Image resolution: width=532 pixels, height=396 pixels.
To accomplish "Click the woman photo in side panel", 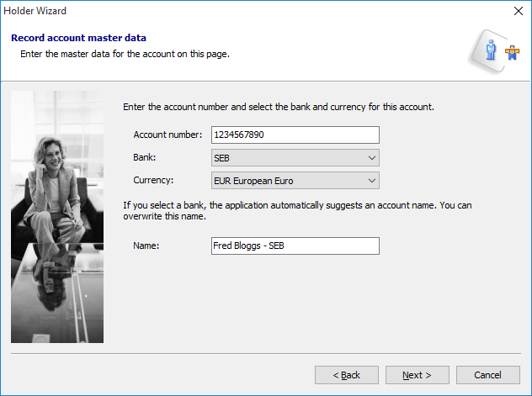I will click(57, 217).
